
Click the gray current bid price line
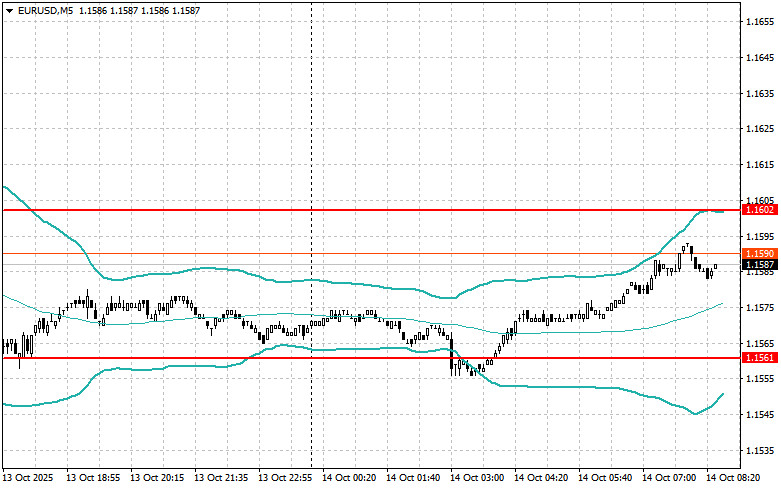pos(372,264)
